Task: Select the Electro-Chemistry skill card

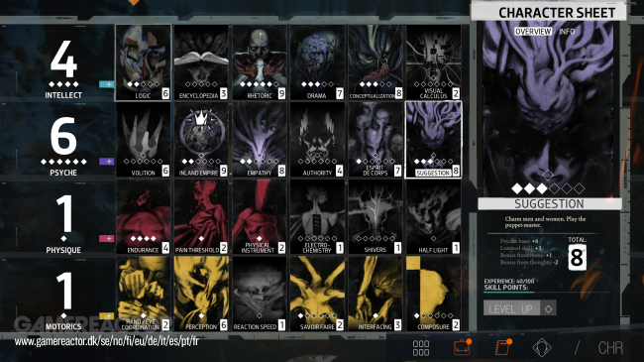Action: [x=317, y=217]
